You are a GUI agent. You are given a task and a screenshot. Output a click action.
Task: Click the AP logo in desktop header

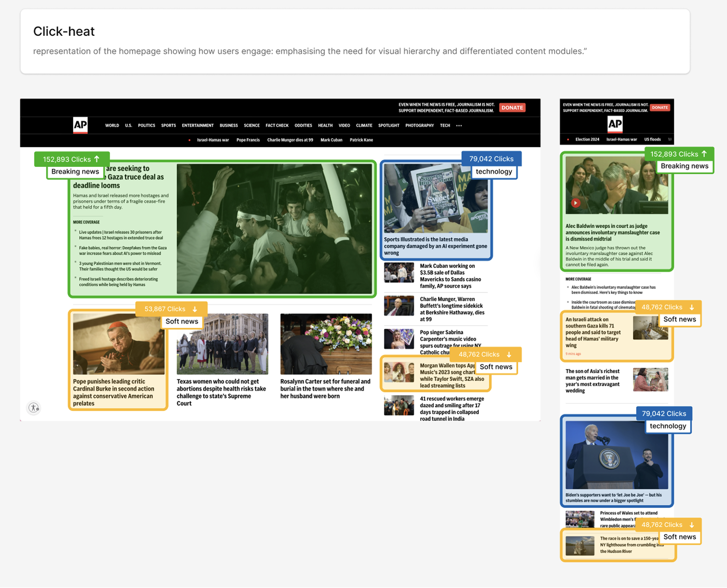tap(81, 125)
